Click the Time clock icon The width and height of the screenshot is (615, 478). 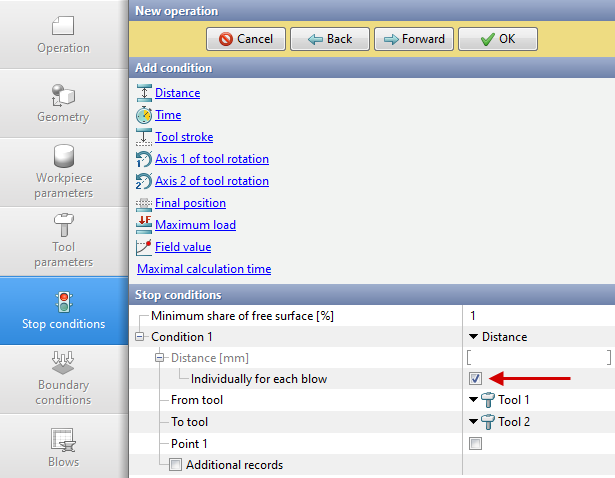(144, 115)
